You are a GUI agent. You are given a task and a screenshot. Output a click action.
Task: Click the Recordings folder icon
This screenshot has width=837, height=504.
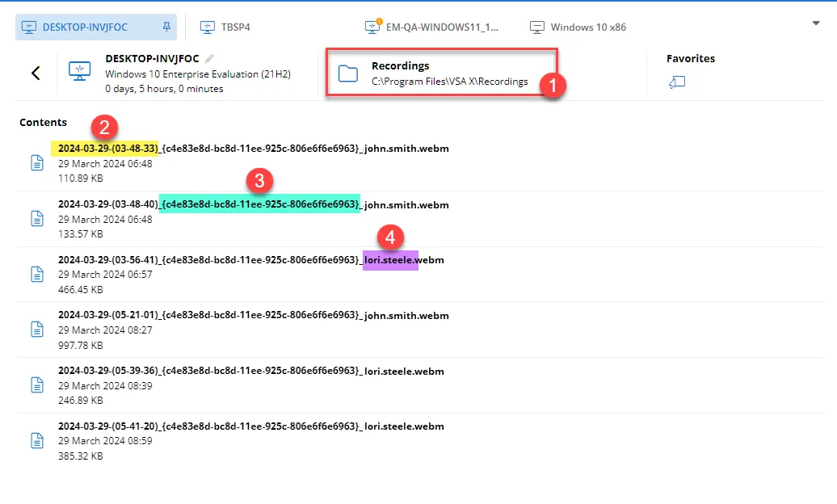point(348,73)
